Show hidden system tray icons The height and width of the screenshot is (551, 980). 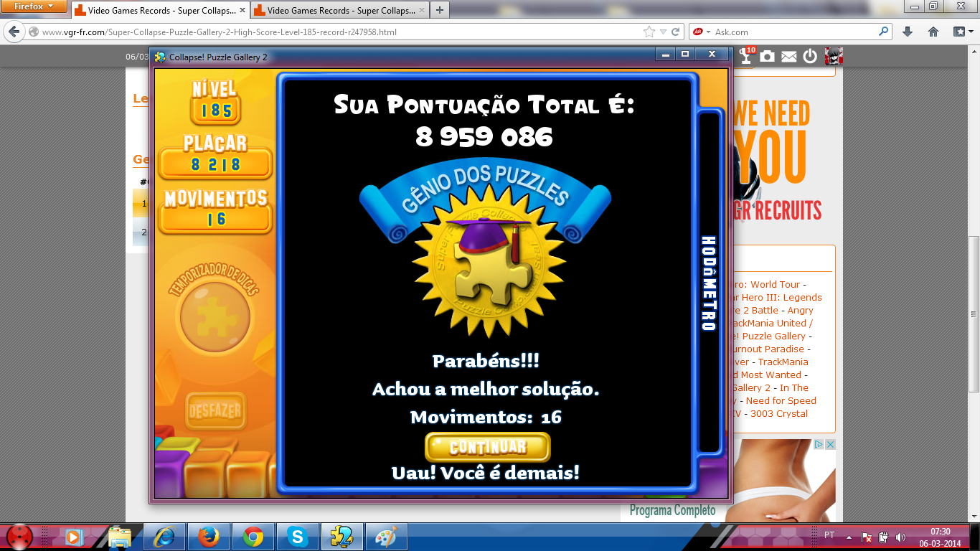tap(849, 537)
